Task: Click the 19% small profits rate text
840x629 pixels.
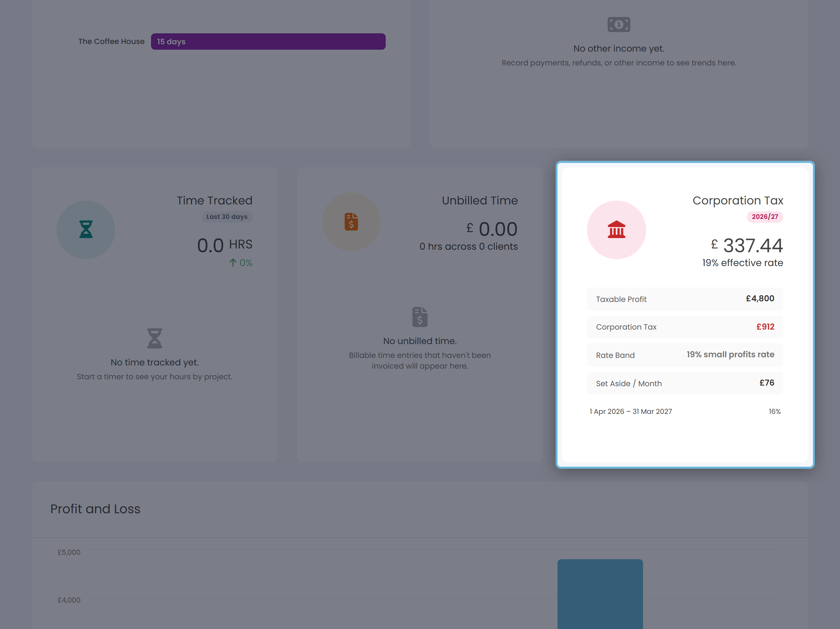Action: (730, 354)
